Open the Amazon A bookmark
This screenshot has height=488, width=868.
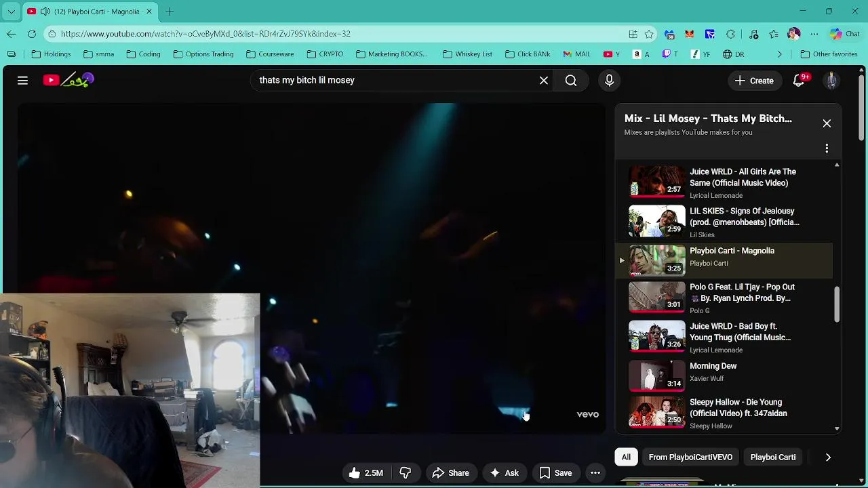pos(641,54)
